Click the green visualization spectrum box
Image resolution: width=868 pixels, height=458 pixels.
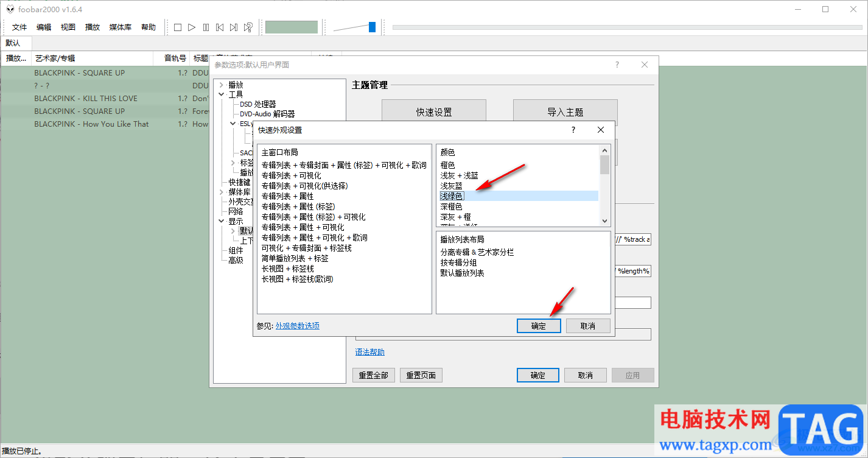click(x=292, y=27)
